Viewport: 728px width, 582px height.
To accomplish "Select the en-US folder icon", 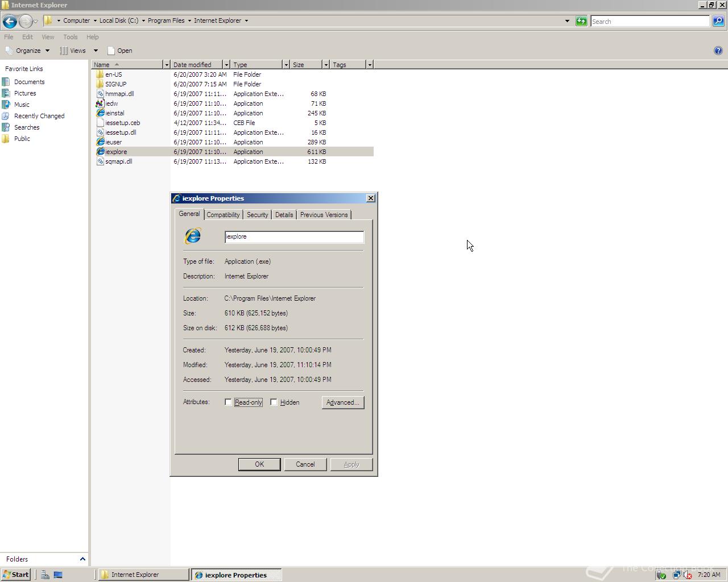I will (100, 74).
